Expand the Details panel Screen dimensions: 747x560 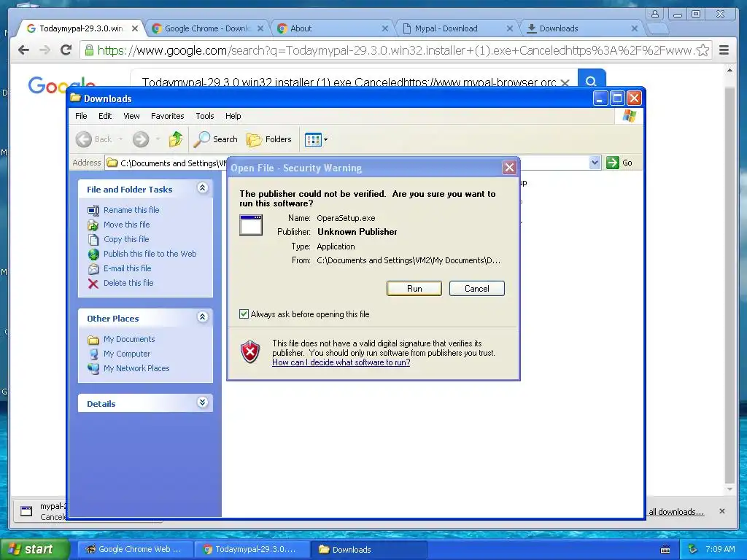click(x=203, y=402)
